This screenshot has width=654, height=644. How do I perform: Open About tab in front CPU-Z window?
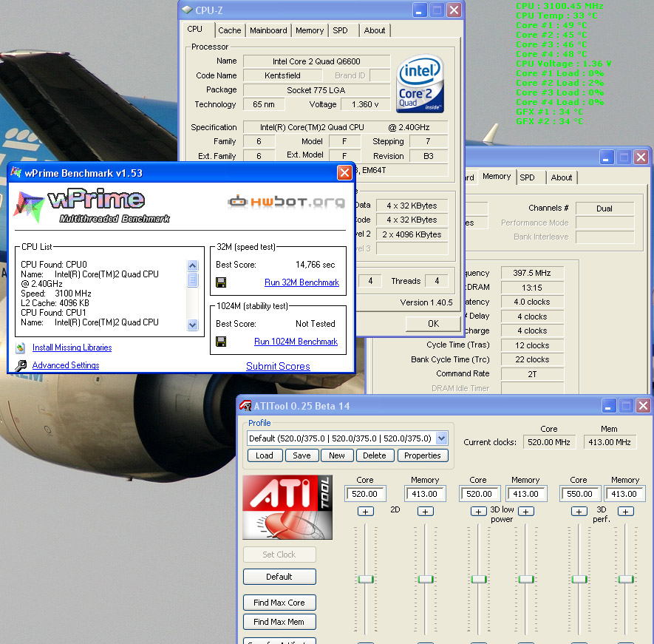[x=375, y=30]
